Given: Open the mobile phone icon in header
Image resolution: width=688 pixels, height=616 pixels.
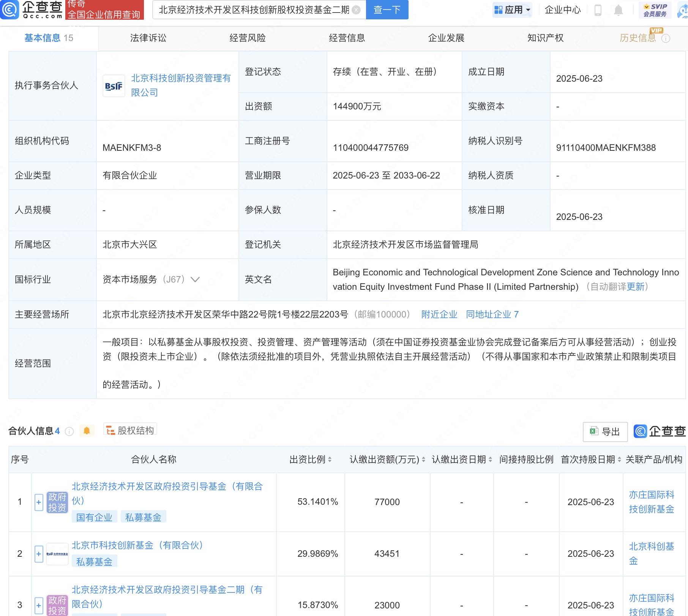Looking at the screenshot, I should pyautogui.click(x=598, y=10).
